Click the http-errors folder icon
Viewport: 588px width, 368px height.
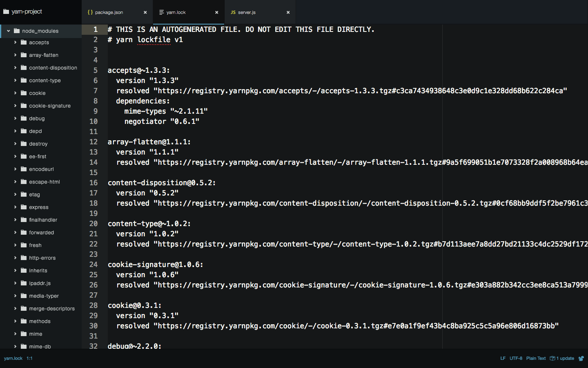23,258
